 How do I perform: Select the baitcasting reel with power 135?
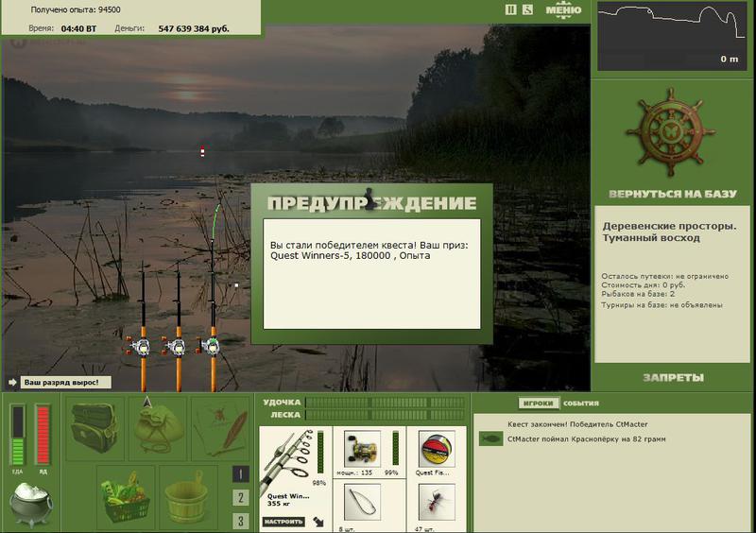point(362,448)
